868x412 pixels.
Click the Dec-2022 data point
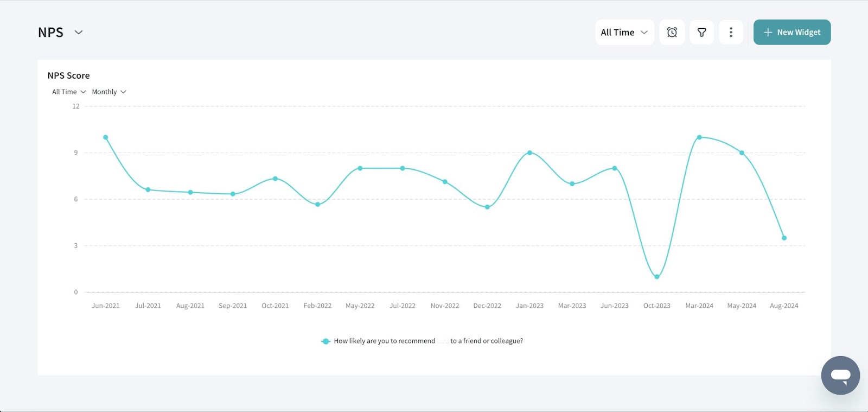point(487,207)
